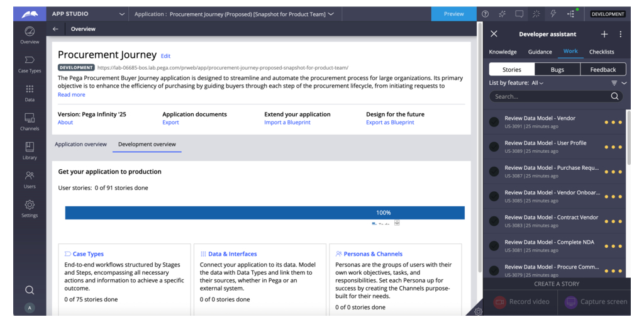Click the lightning bolt icon in header
The image size is (644, 322).
pyautogui.click(x=553, y=14)
